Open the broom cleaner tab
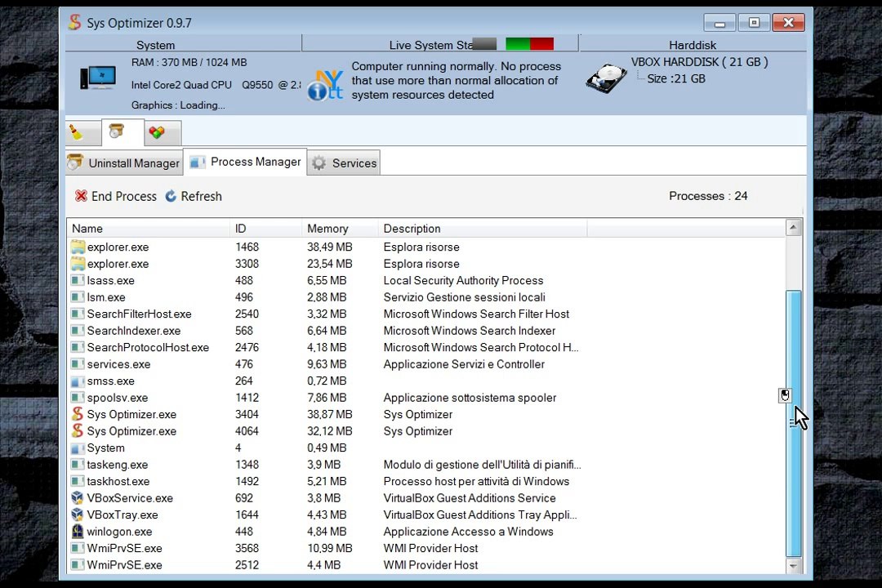This screenshot has height=588, width=882. pyautogui.click(x=82, y=133)
